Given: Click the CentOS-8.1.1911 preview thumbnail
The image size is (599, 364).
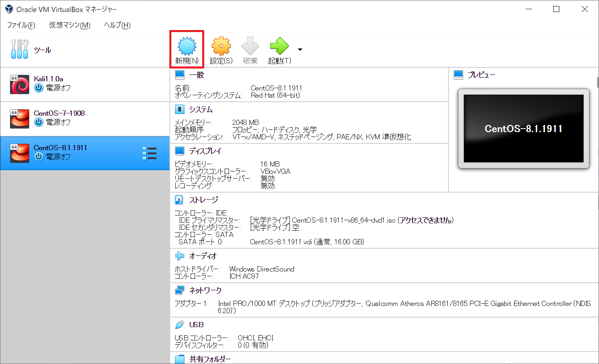Looking at the screenshot, I should click(x=523, y=128).
